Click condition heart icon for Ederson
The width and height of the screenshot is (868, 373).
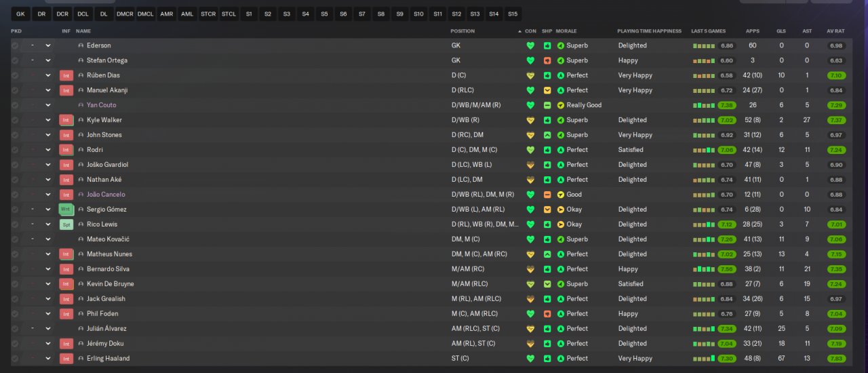[x=530, y=45]
